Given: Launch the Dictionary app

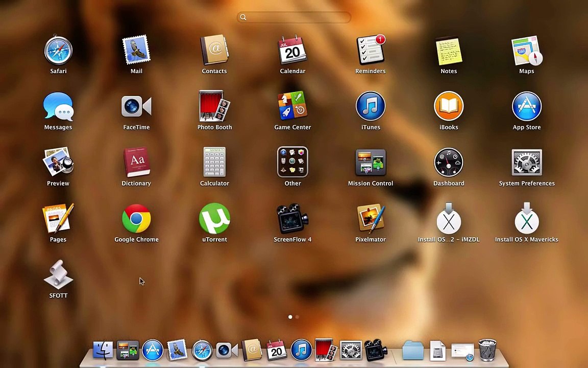Looking at the screenshot, I should tap(136, 162).
